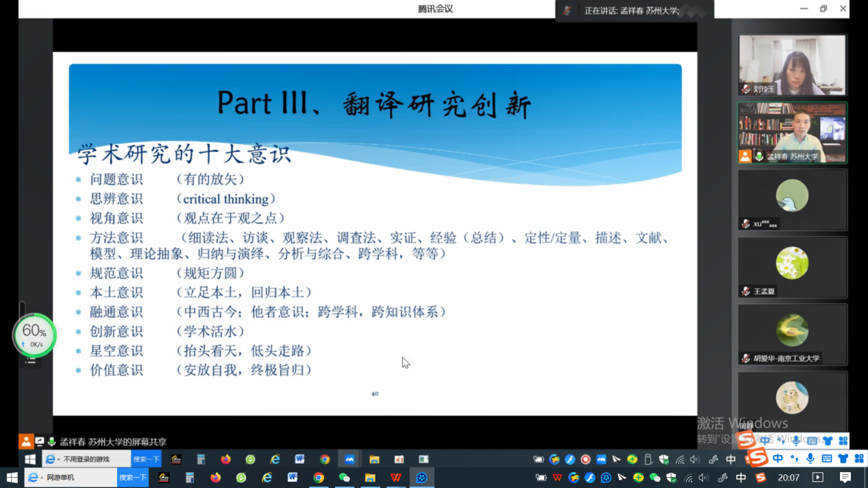Click the boxed play icon beside the clock

[x=818, y=477]
